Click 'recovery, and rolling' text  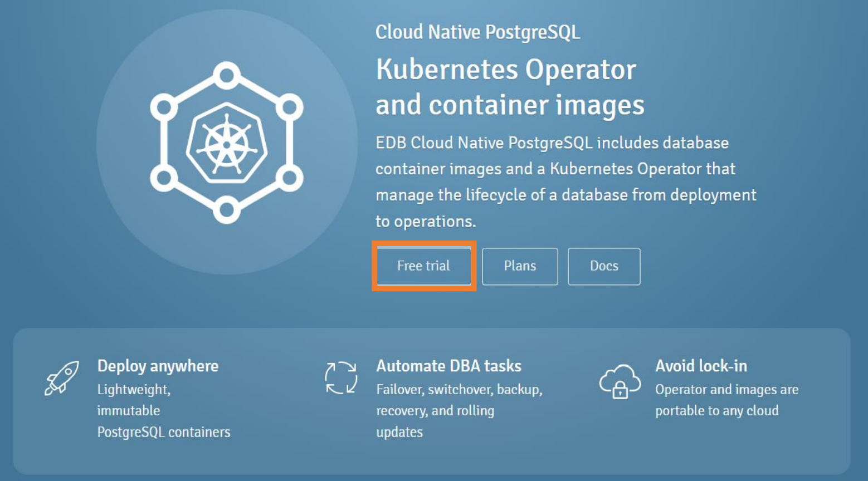pyautogui.click(x=435, y=411)
